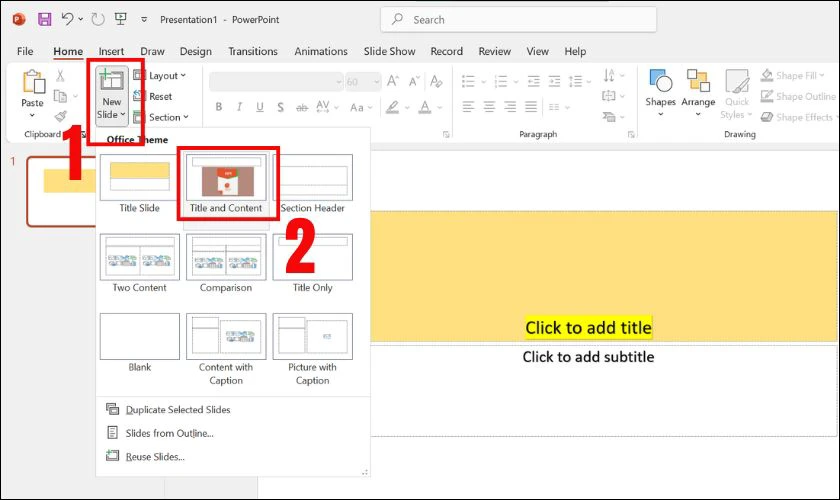Click Convert to SmartArt icon
The width and height of the screenshot is (840, 500).
tap(609, 116)
